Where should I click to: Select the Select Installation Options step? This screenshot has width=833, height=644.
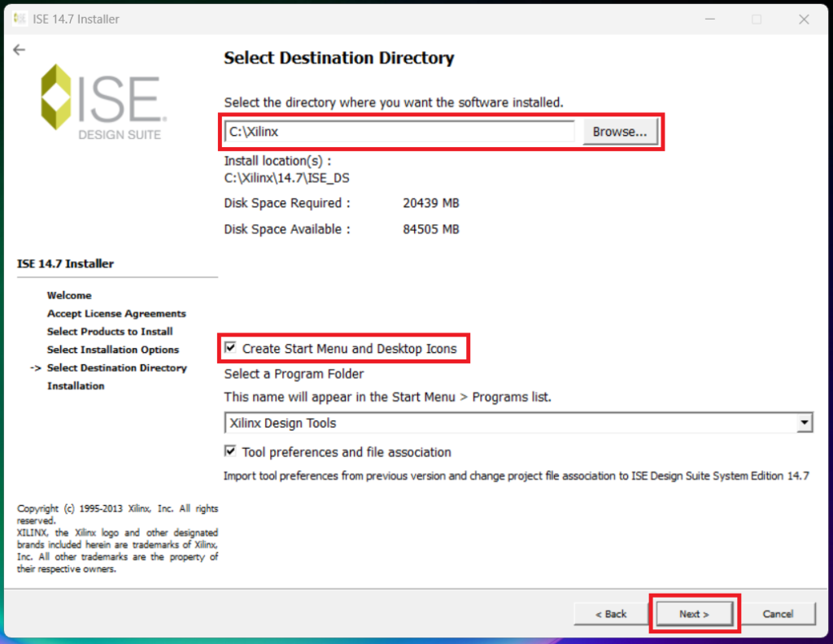(112, 350)
